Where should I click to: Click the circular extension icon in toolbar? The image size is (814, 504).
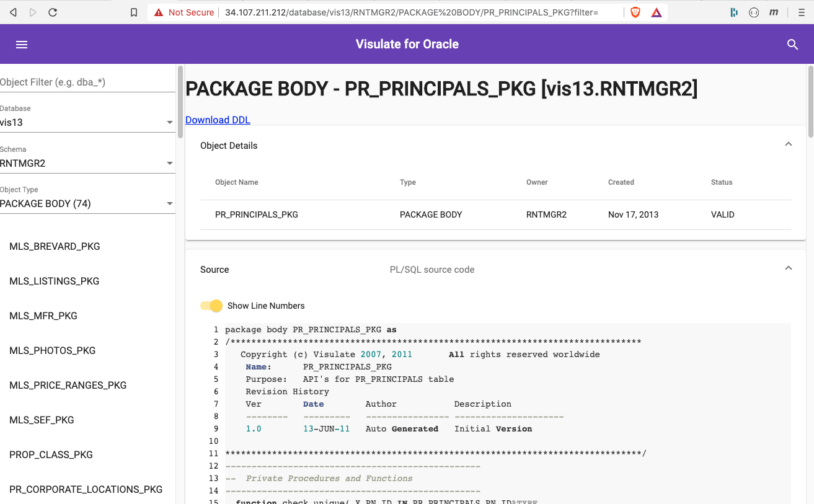[754, 12]
